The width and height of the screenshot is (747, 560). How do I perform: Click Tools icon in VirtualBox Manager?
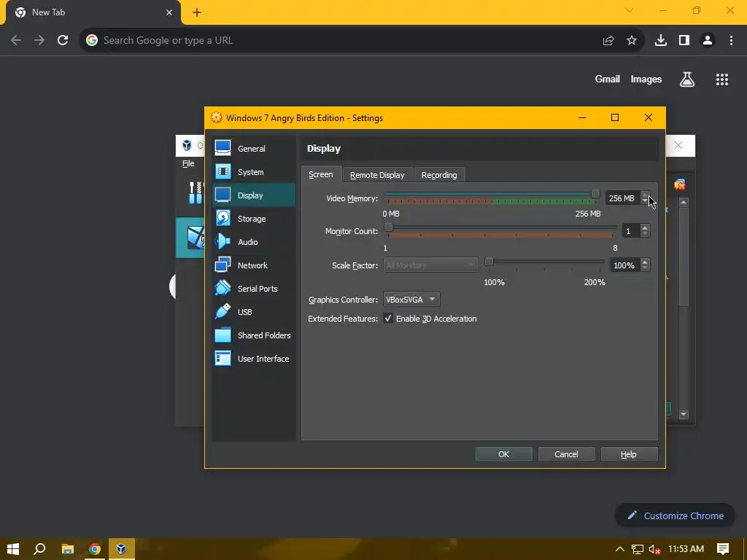click(196, 192)
